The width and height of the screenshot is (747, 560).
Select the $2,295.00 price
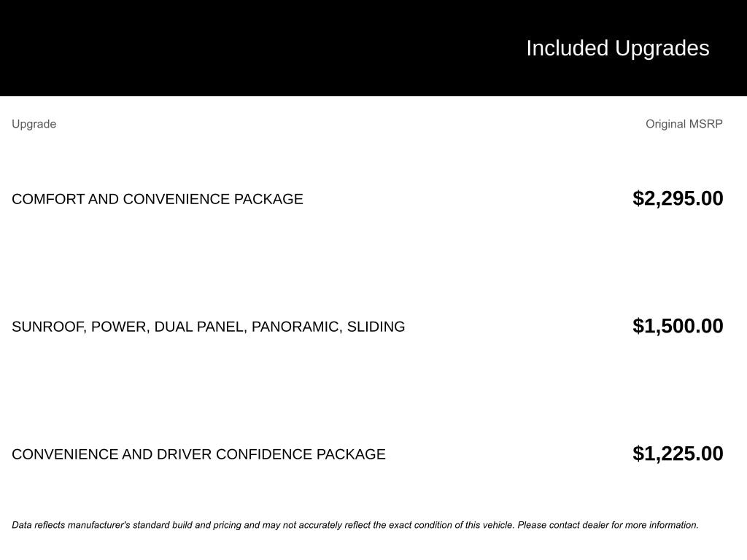(x=678, y=198)
